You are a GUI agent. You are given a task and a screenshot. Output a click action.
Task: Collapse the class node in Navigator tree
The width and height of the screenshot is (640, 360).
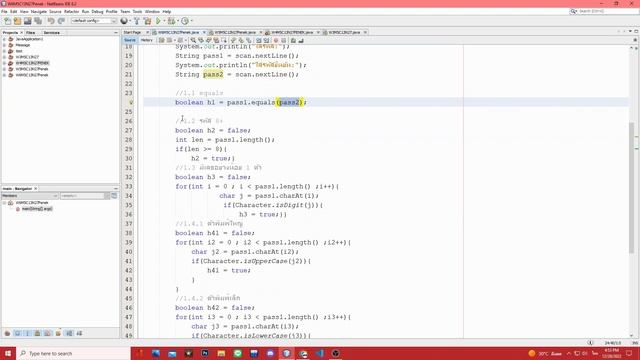point(4,203)
